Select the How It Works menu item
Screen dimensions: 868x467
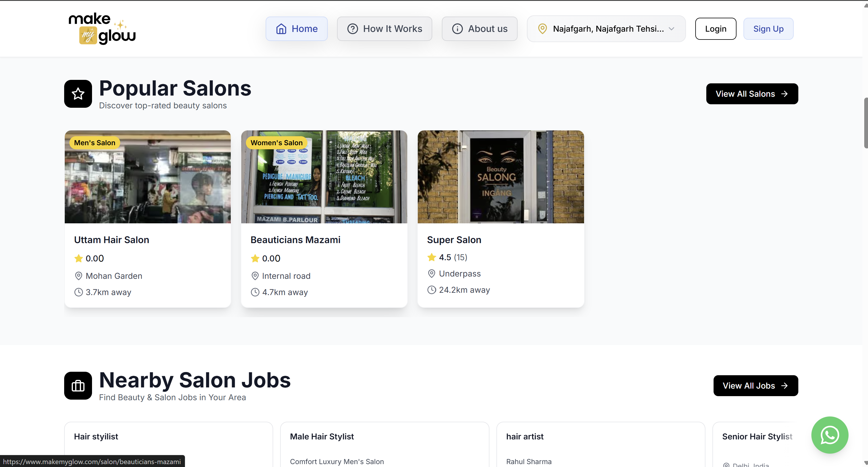click(x=384, y=29)
